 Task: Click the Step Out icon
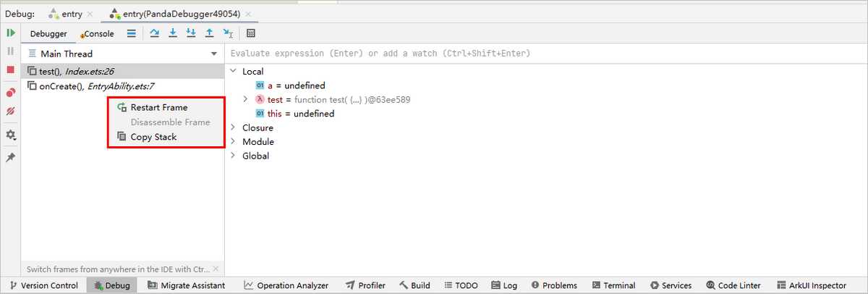click(209, 33)
